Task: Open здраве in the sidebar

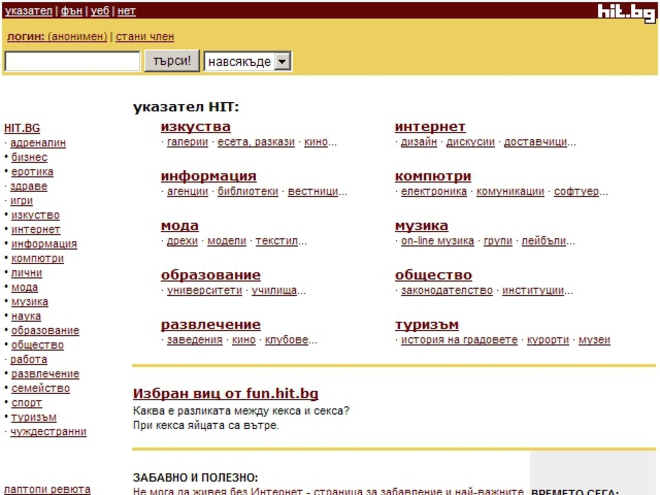Action: point(29,186)
